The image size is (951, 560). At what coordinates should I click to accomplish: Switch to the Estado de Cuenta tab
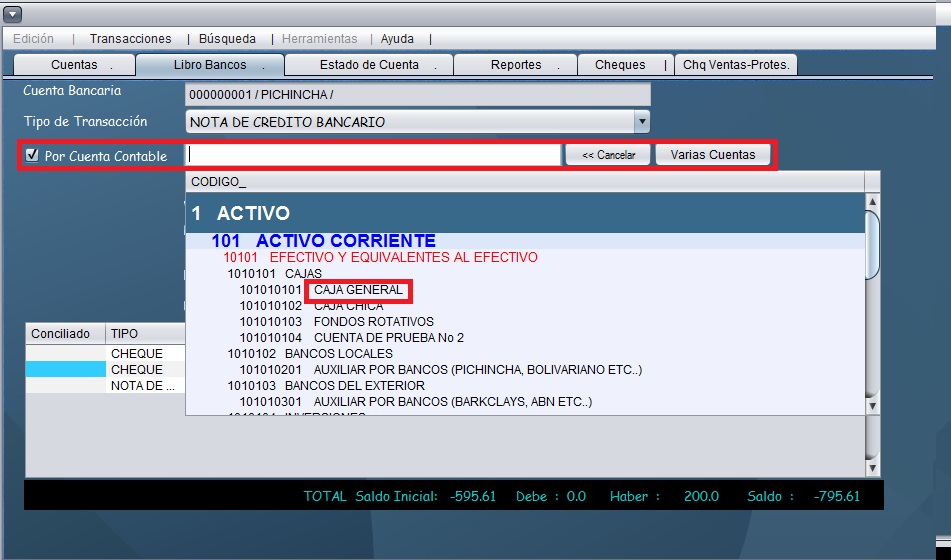pyautogui.click(x=369, y=65)
